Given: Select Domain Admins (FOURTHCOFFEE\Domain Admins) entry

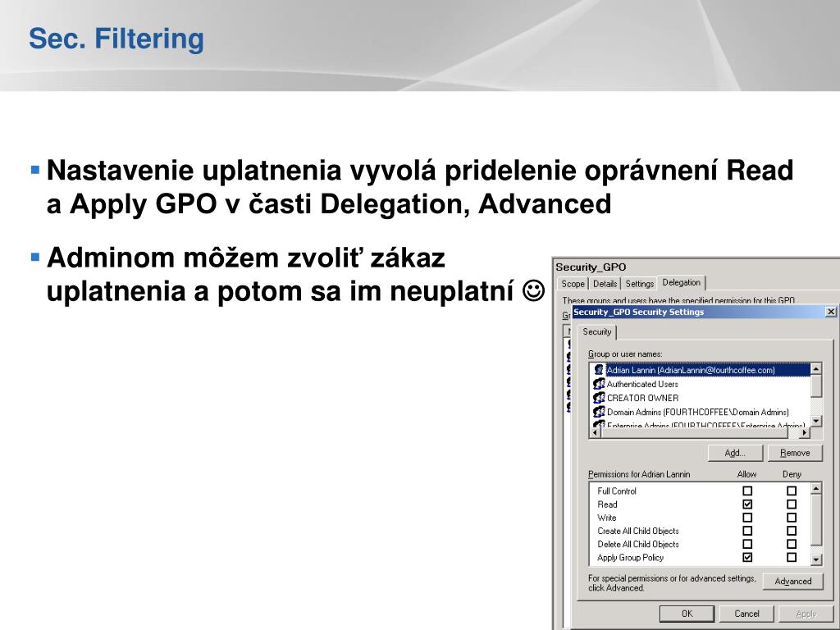Looking at the screenshot, I should pos(697,412).
